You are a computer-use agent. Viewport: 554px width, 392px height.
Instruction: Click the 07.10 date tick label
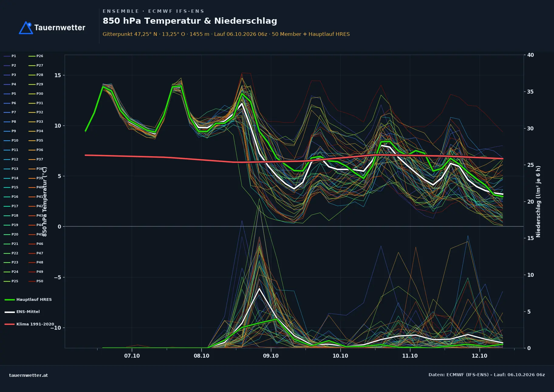pos(132,356)
